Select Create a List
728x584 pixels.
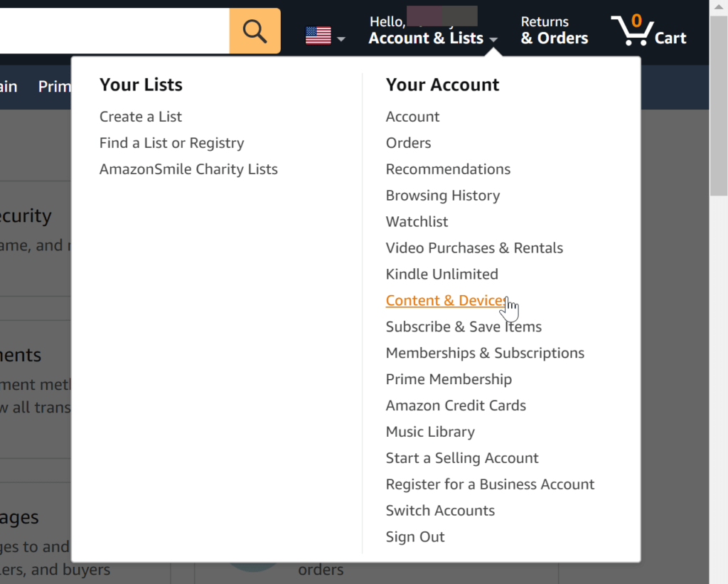(x=141, y=117)
